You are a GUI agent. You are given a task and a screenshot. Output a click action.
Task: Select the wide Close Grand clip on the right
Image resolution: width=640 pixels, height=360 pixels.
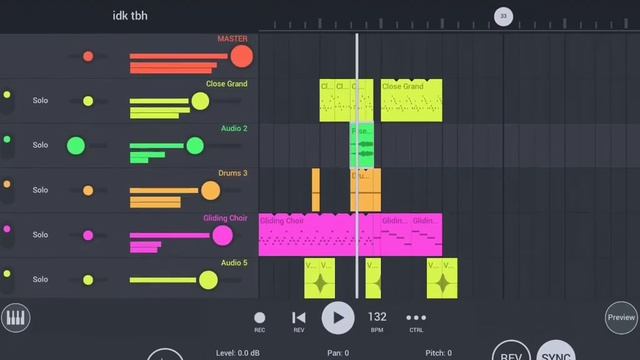411,100
